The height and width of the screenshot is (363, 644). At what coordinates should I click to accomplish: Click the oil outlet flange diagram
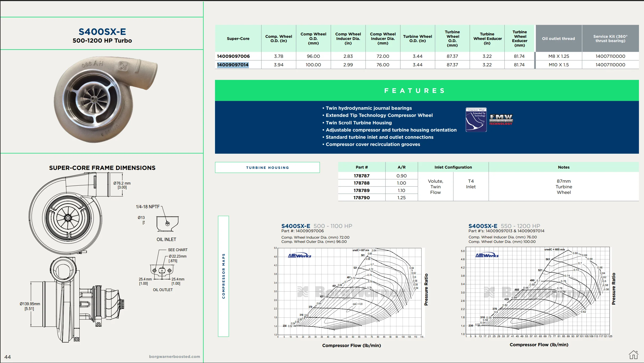tap(162, 271)
